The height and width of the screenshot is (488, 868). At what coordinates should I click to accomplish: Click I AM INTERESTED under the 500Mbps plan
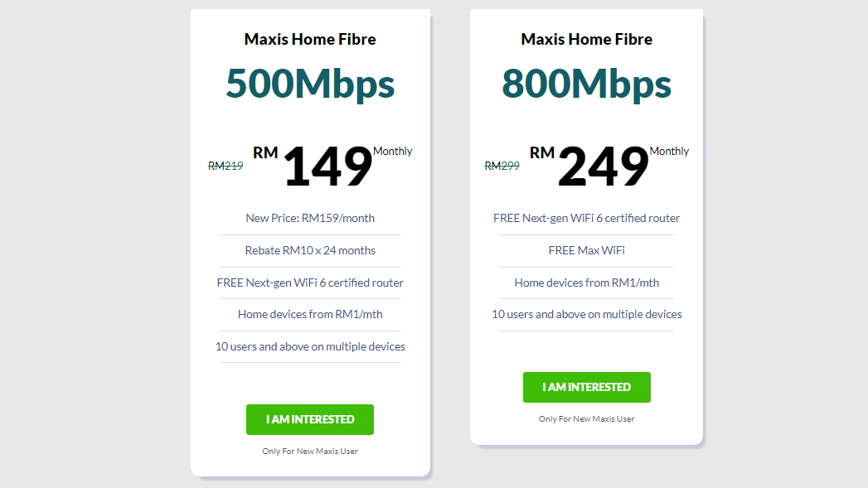pos(310,419)
